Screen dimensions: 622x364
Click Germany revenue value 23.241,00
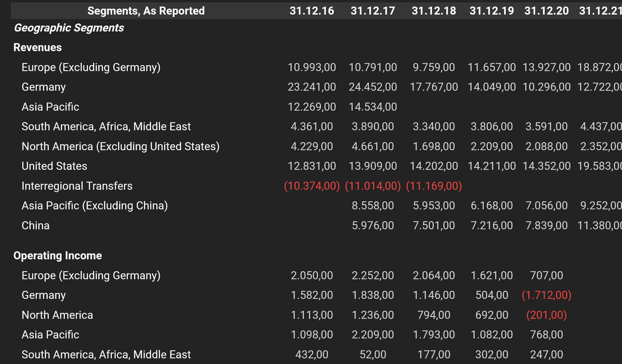pos(312,87)
